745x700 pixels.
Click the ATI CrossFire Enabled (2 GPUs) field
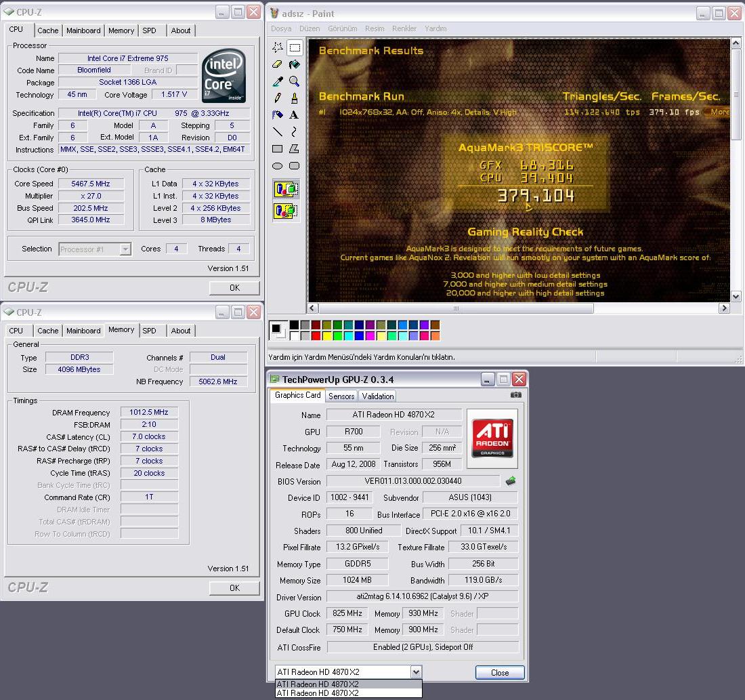(423, 646)
